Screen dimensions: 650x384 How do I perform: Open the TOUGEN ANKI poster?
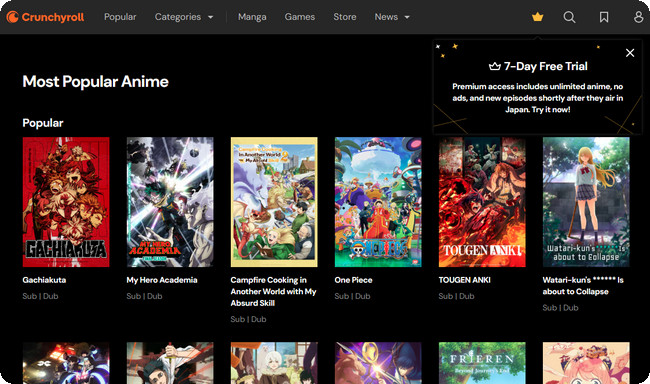482,202
